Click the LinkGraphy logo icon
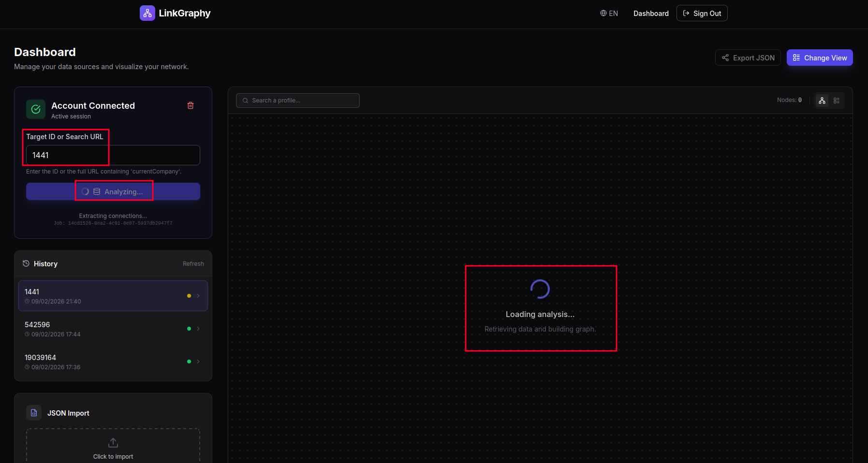 coord(147,13)
